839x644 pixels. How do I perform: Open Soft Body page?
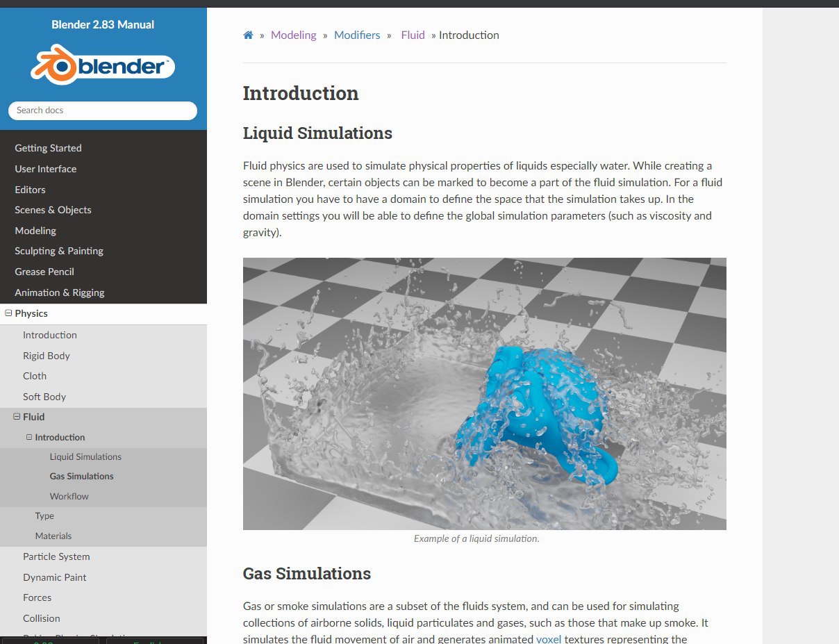click(x=44, y=397)
